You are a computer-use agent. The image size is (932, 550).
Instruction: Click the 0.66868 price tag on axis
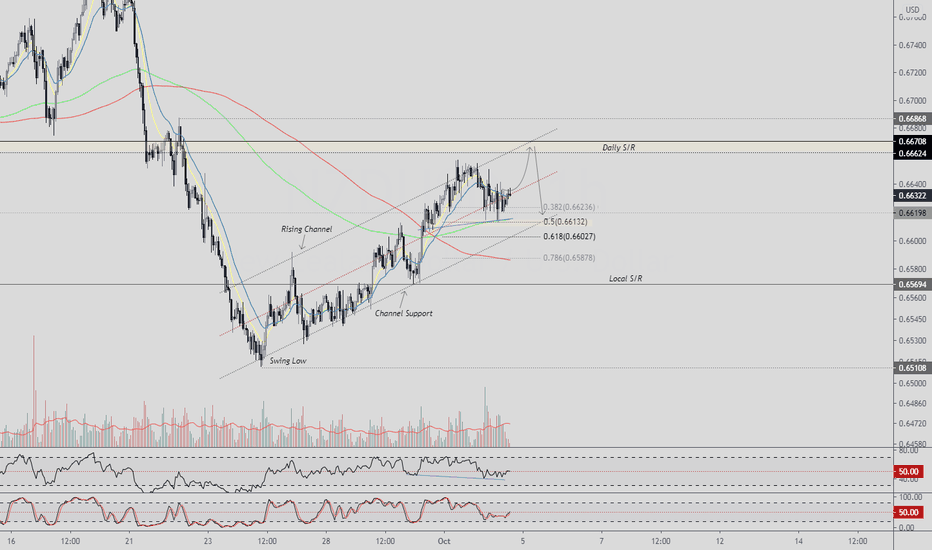click(912, 119)
